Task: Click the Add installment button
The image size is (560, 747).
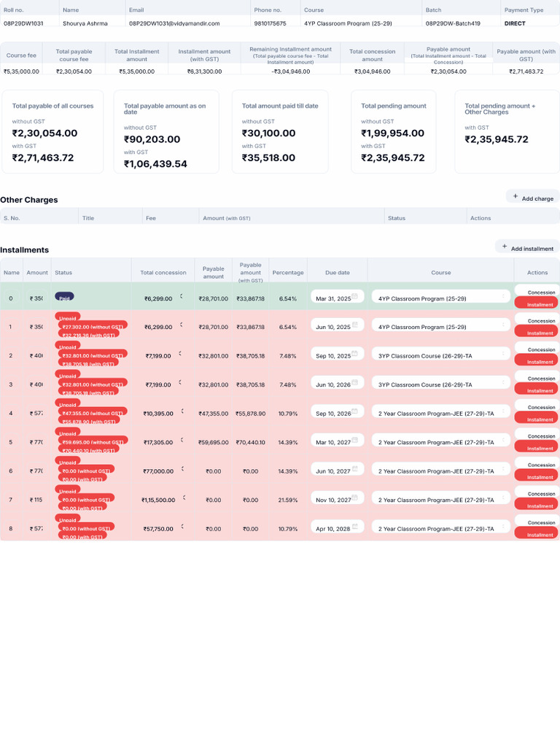Action: pos(527,248)
